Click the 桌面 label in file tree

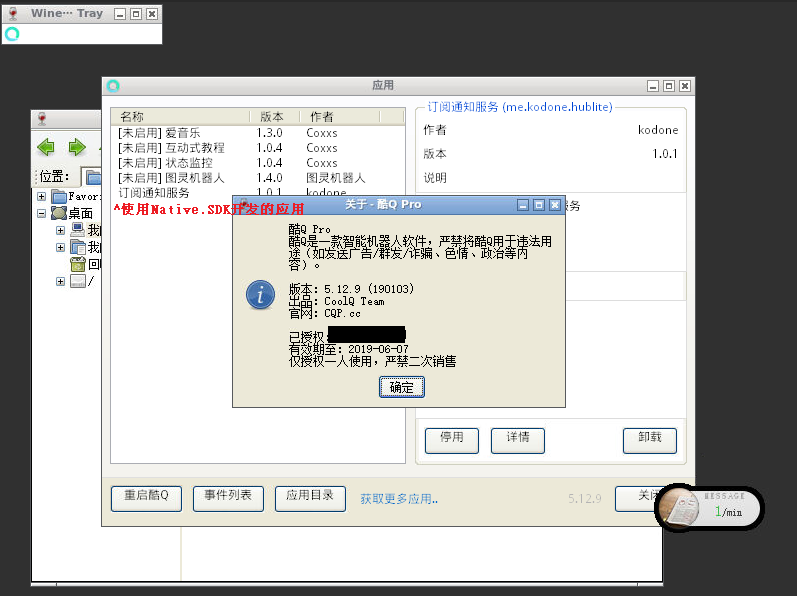point(81,213)
